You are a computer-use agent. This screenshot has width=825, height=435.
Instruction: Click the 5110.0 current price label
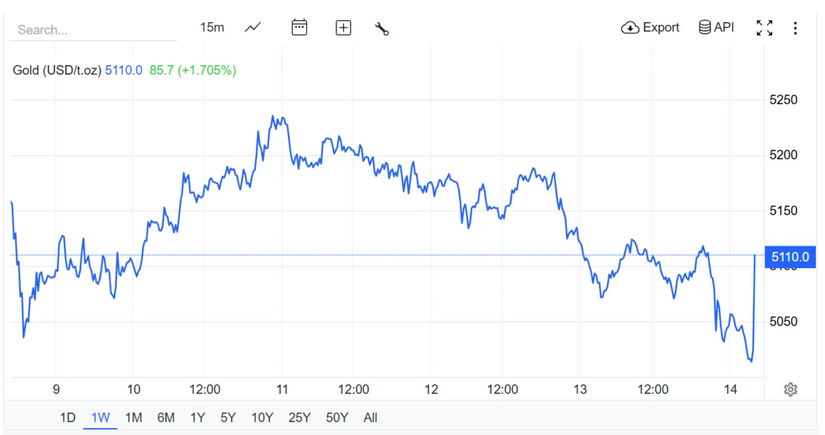coord(790,257)
